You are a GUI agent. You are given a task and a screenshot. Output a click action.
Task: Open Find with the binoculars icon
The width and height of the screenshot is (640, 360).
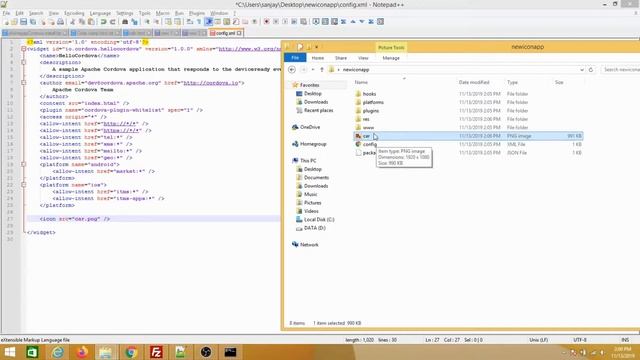tap(125, 22)
